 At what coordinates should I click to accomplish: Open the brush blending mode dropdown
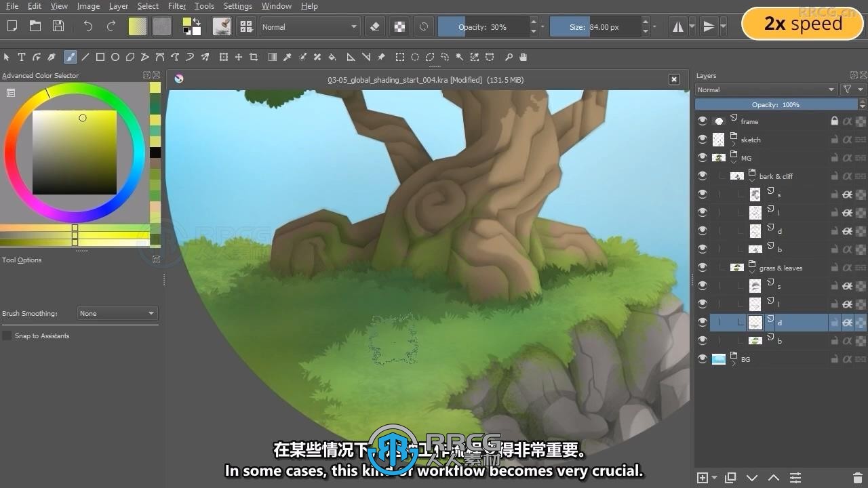click(x=309, y=27)
